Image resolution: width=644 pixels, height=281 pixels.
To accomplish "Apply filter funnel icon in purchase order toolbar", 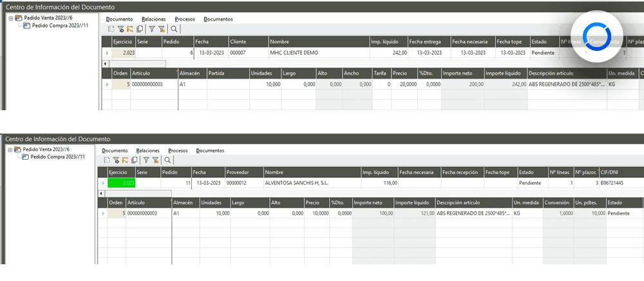I will point(146,160).
